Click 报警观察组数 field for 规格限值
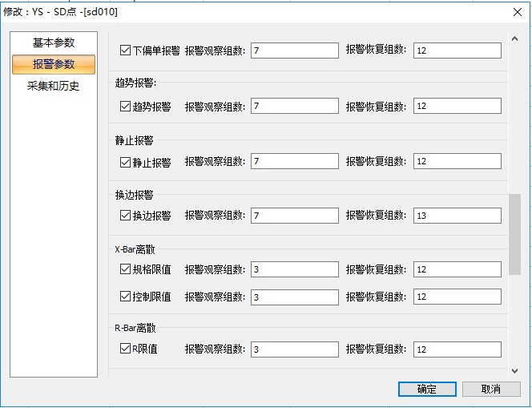This screenshot has height=408, width=532. tap(294, 270)
